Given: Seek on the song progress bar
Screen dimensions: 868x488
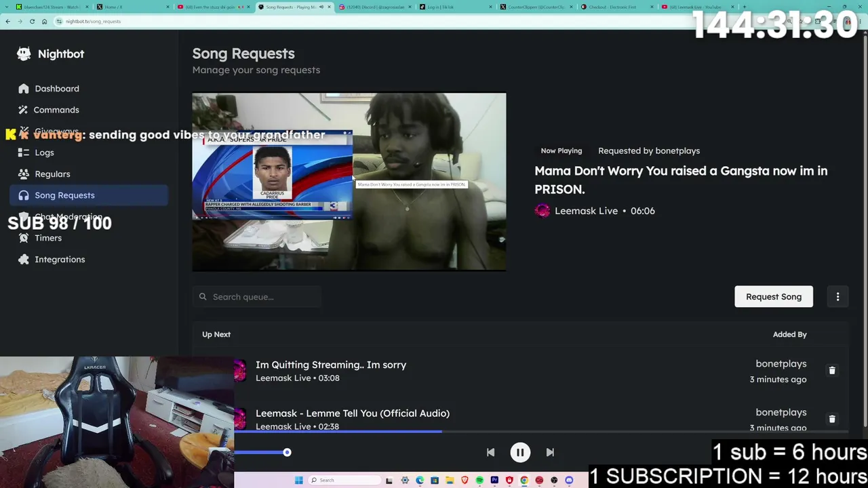Looking at the screenshot, I should [x=541, y=432].
